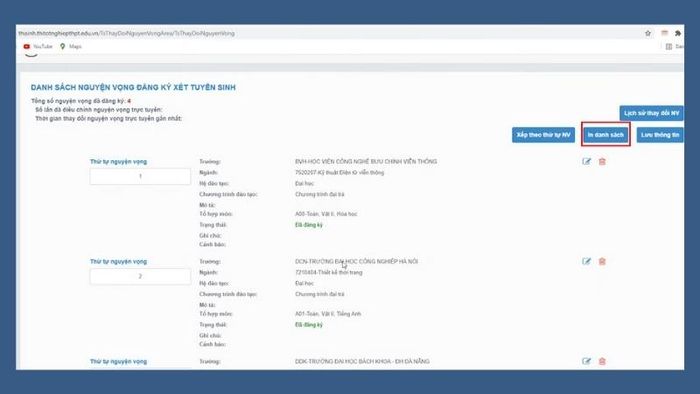The width and height of the screenshot is (700, 394).
Task: Click the browser address bar URL
Action: [126, 33]
